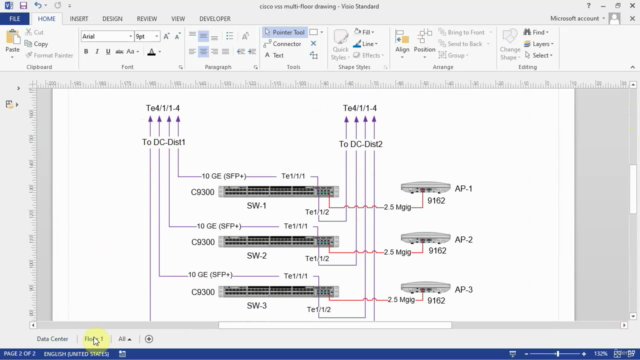Switch to the REVIEW tab
Screen dimensions: 640x360
tap(147, 19)
